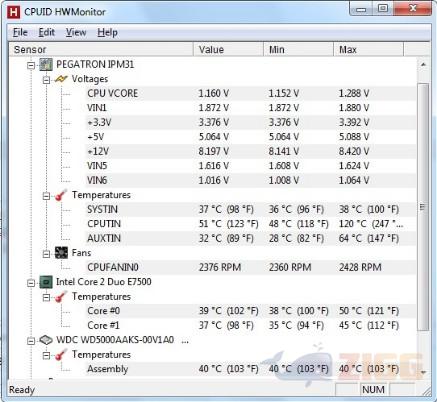The width and height of the screenshot is (437, 402).
Task: Click the Max column header
Action: (x=368, y=50)
